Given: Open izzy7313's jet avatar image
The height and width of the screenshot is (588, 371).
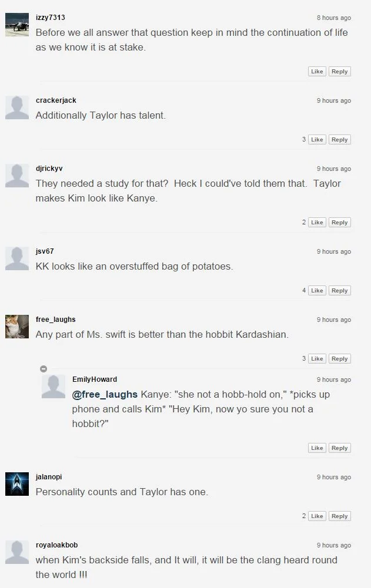Looking at the screenshot, I should coord(17,25).
